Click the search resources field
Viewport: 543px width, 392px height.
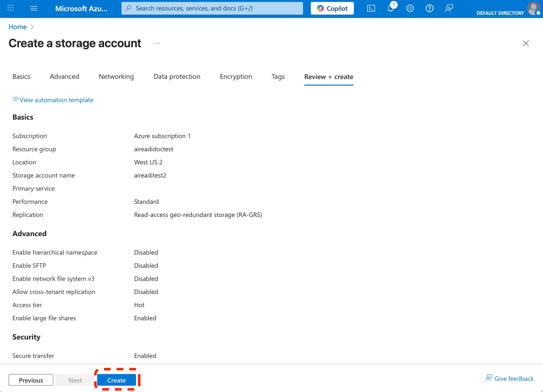coord(212,9)
